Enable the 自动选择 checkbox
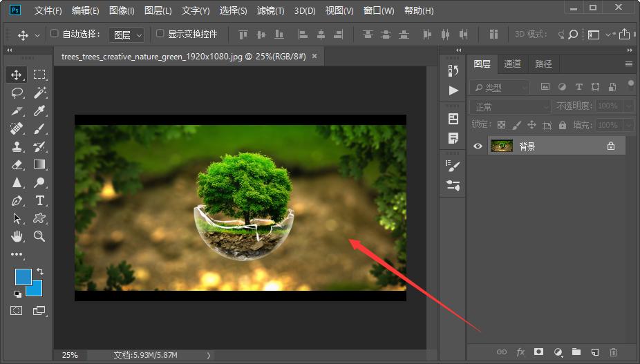This screenshot has width=640, height=364. point(55,34)
